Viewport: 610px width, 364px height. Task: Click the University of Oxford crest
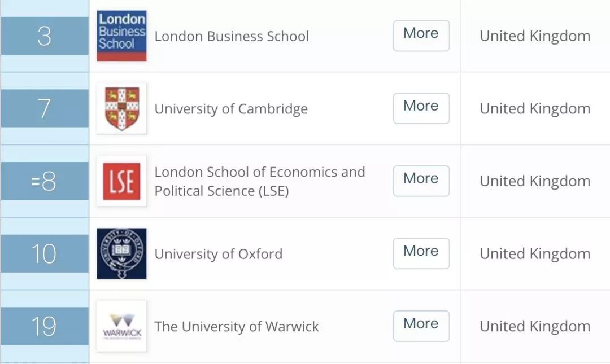point(121,253)
